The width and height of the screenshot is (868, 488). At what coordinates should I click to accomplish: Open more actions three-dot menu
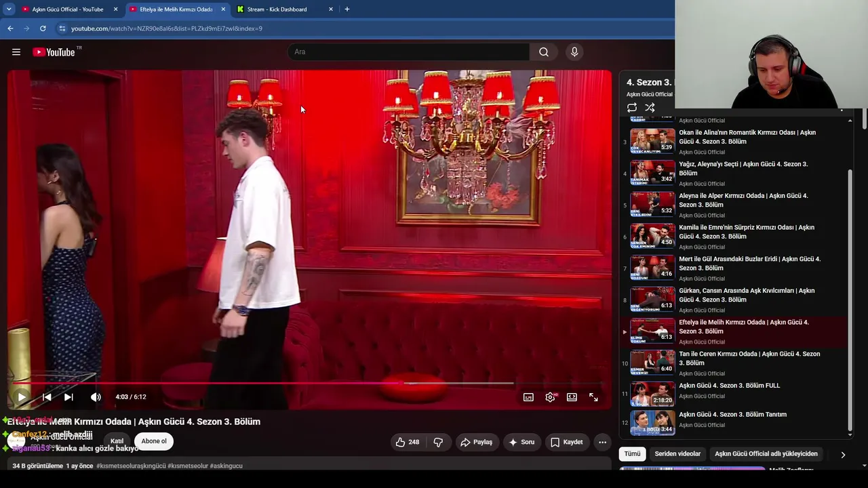click(602, 442)
